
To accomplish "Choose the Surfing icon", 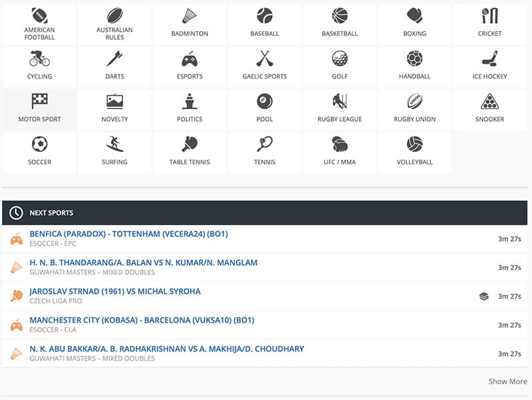I will coord(114,144).
